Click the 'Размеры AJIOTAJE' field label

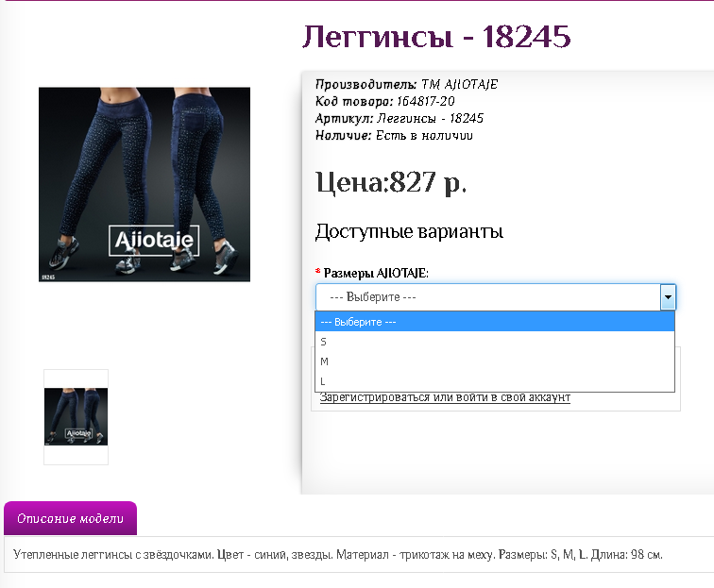(x=376, y=273)
